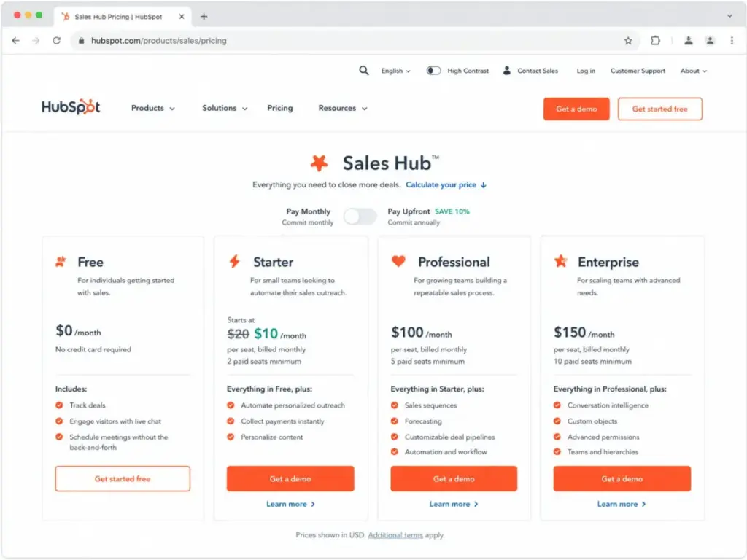This screenshot has width=747, height=560.
Task: Click Get a demo under Enterprise plan
Action: pyautogui.click(x=622, y=478)
